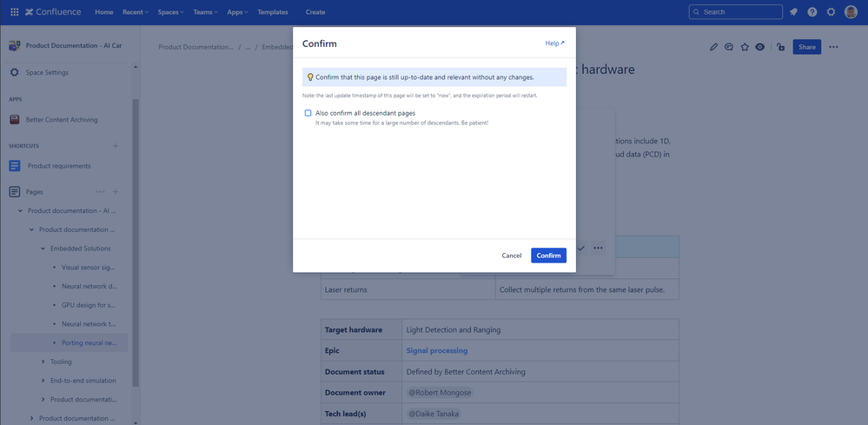Viewport: 868px width, 425px height.
Task: Click the edit pencil icon
Action: pyautogui.click(x=713, y=47)
